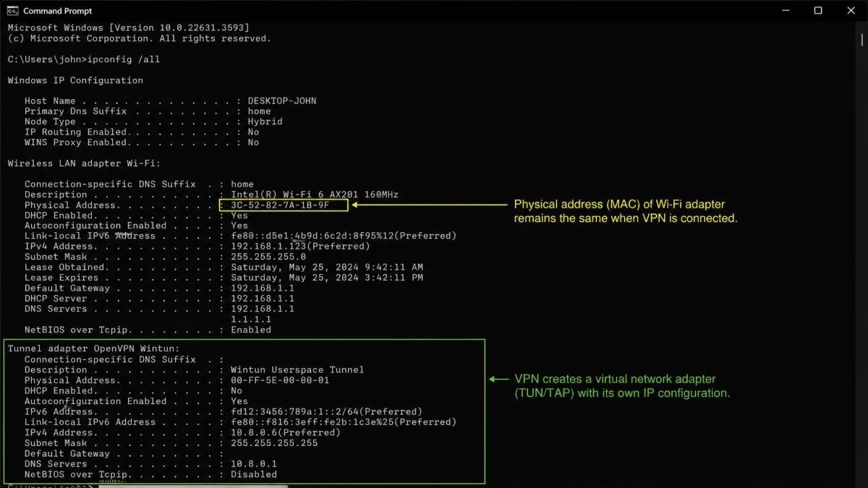868x488 pixels.
Task: Click 'No' beside IP Routing Enabled
Action: pyautogui.click(x=253, y=132)
